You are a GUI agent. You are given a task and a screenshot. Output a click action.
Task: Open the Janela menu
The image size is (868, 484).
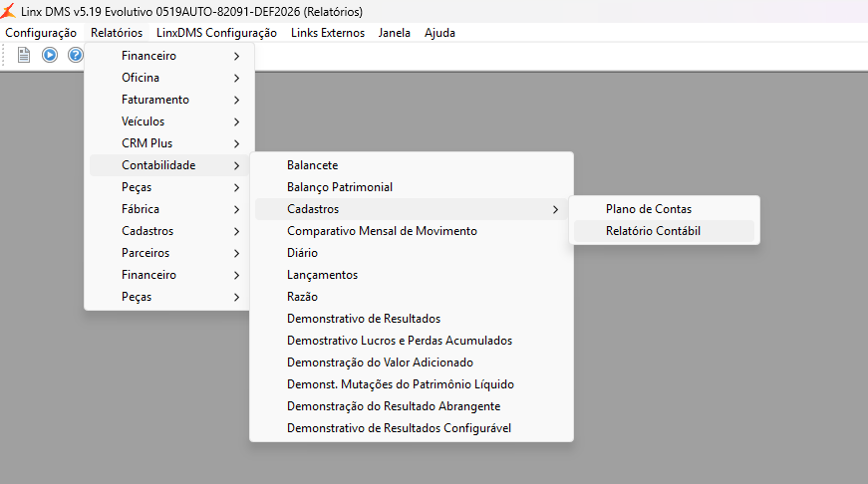pos(395,33)
